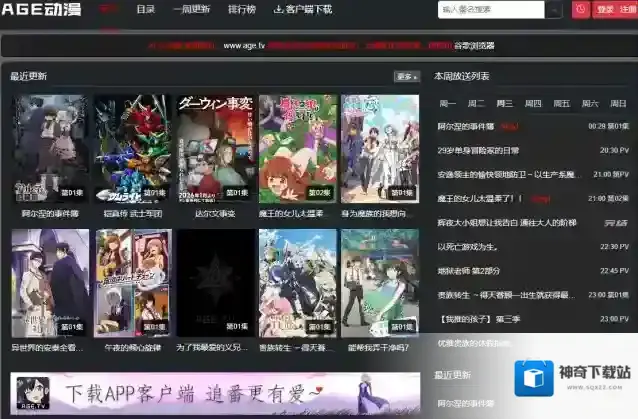
Task: Click the search button beside the search box
Action: (x=554, y=10)
